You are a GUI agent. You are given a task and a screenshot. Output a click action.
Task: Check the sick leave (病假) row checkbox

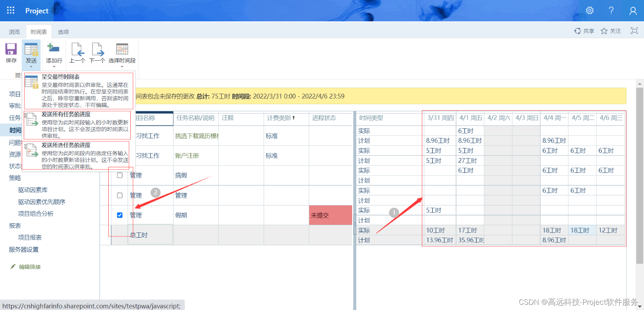pos(120,175)
